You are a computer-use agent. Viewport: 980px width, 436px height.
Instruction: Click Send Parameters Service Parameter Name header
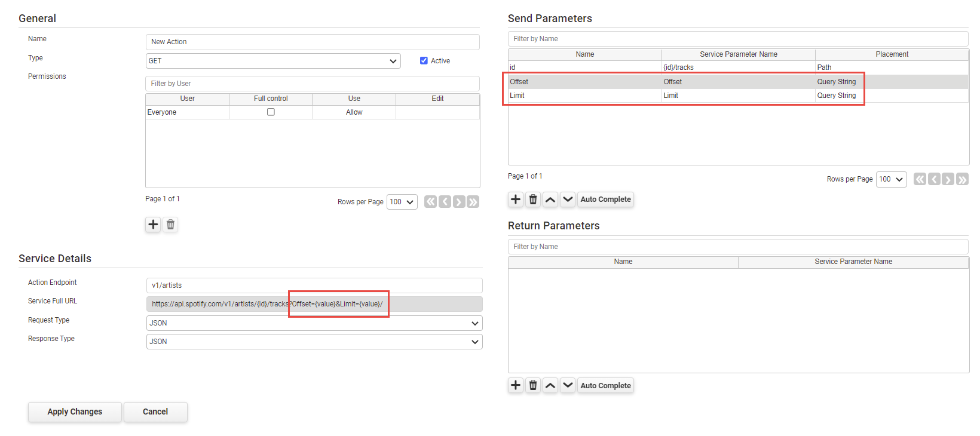739,54
